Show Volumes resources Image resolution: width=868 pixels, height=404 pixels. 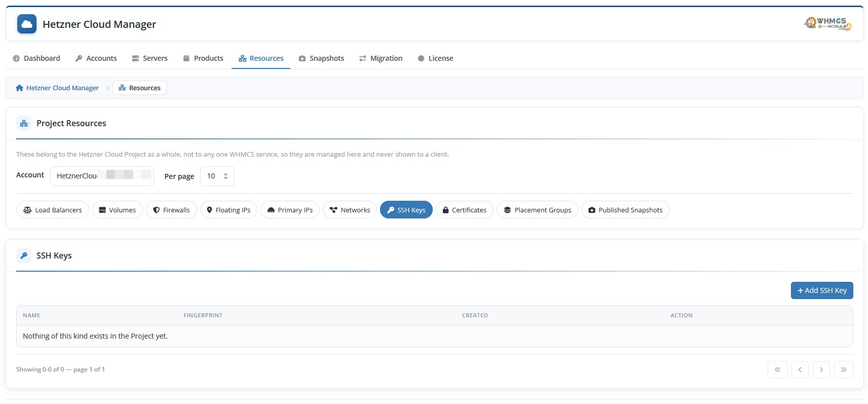[x=118, y=210]
